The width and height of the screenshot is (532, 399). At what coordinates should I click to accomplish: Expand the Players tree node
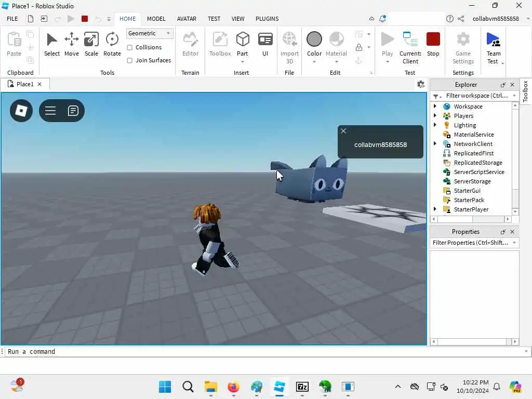point(435,115)
